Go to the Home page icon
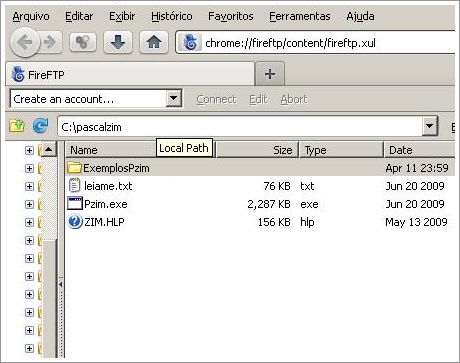 [154, 42]
